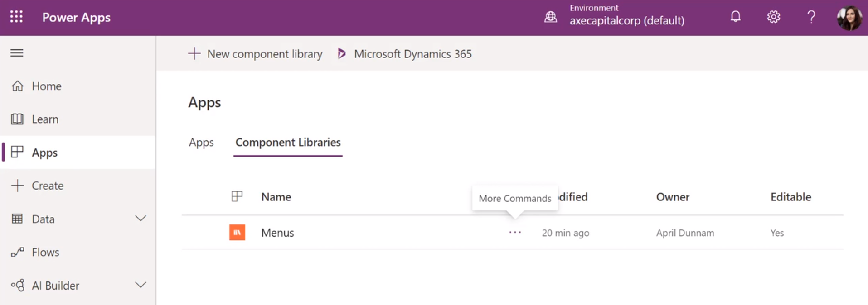Collapse the left navigation hamburger menu
868x305 pixels.
(x=17, y=53)
